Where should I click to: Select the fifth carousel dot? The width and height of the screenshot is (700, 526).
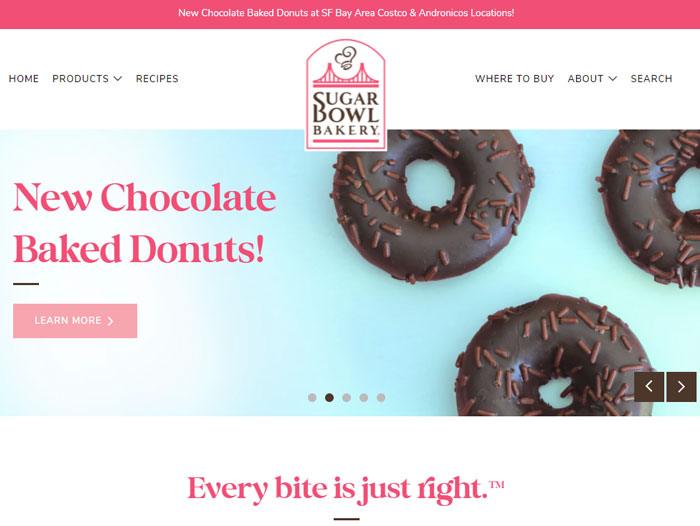(381, 397)
